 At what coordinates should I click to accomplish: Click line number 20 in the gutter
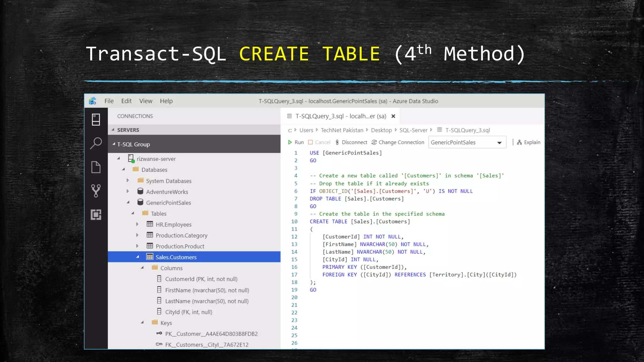[294, 297]
